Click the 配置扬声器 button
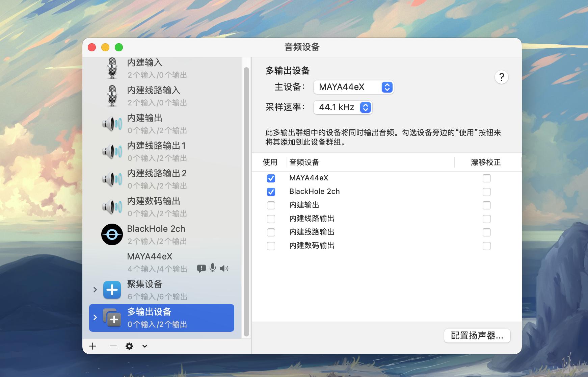 point(477,335)
